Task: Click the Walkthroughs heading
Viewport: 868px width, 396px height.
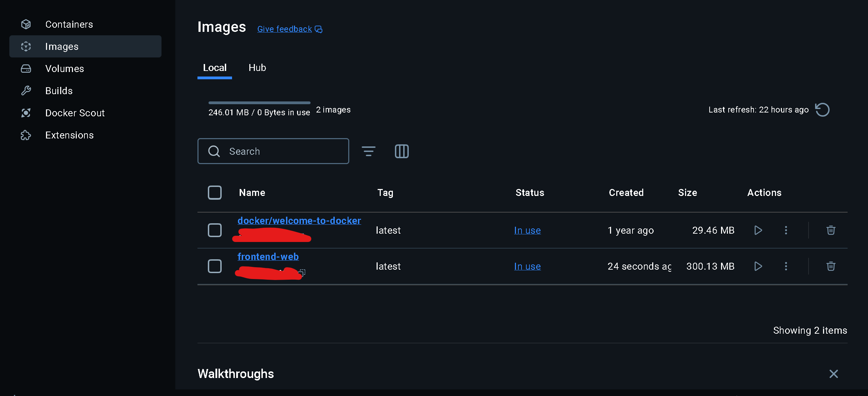Action: click(236, 374)
